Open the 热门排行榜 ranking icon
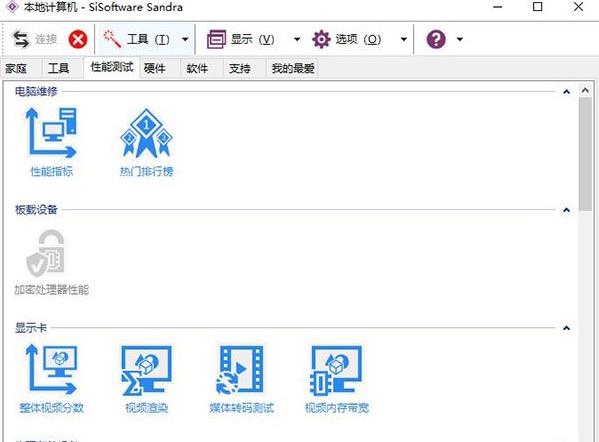Image resolution: width=599 pixels, height=442 pixels. 146,133
